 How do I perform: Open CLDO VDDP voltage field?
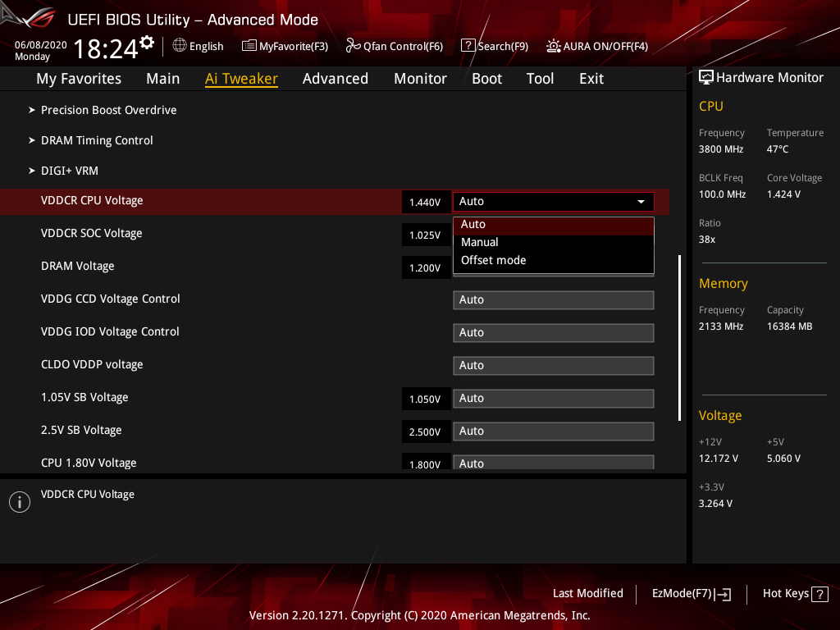tap(554, 365)
